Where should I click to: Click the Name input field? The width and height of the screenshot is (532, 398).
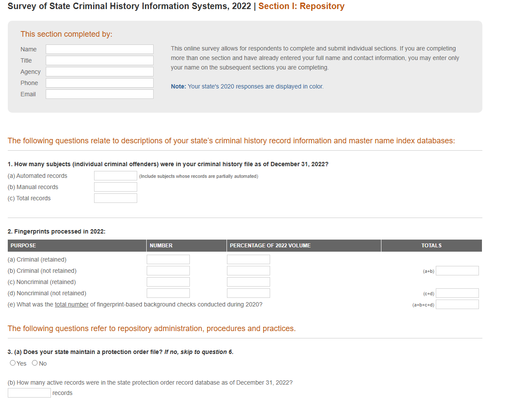(100, 49)
